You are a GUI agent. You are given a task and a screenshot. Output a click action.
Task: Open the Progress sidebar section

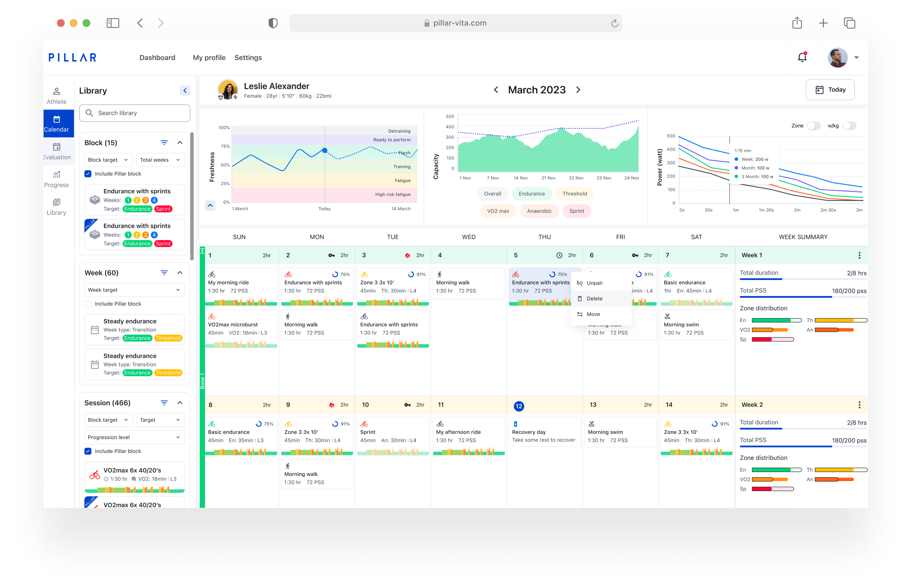(x=57, y=179)
